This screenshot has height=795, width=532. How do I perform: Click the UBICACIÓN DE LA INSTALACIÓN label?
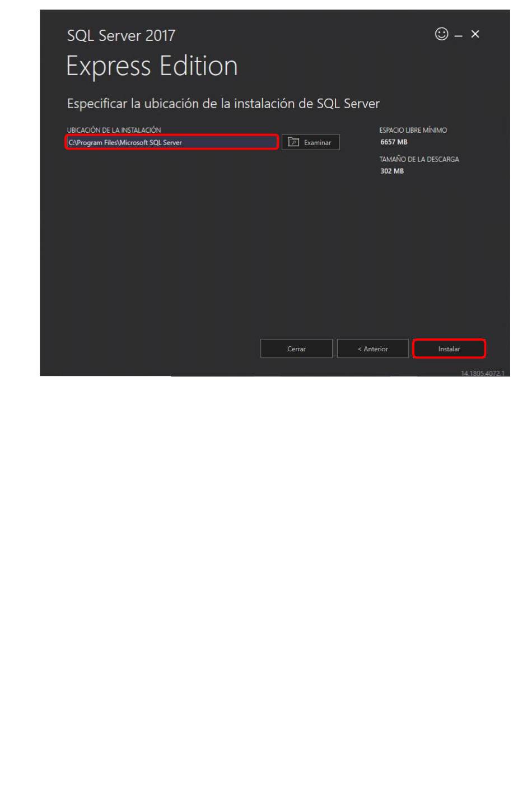(x=114, y=130)
